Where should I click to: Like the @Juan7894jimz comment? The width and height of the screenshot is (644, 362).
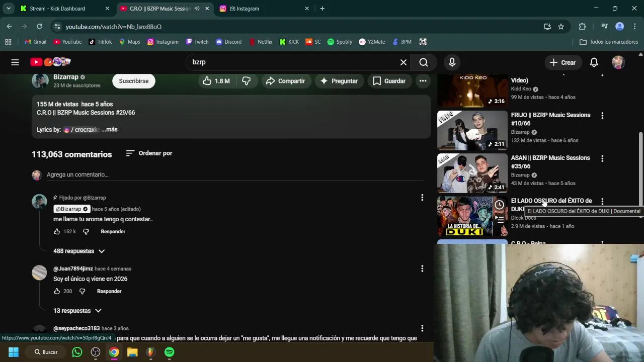tap(57, 291)
